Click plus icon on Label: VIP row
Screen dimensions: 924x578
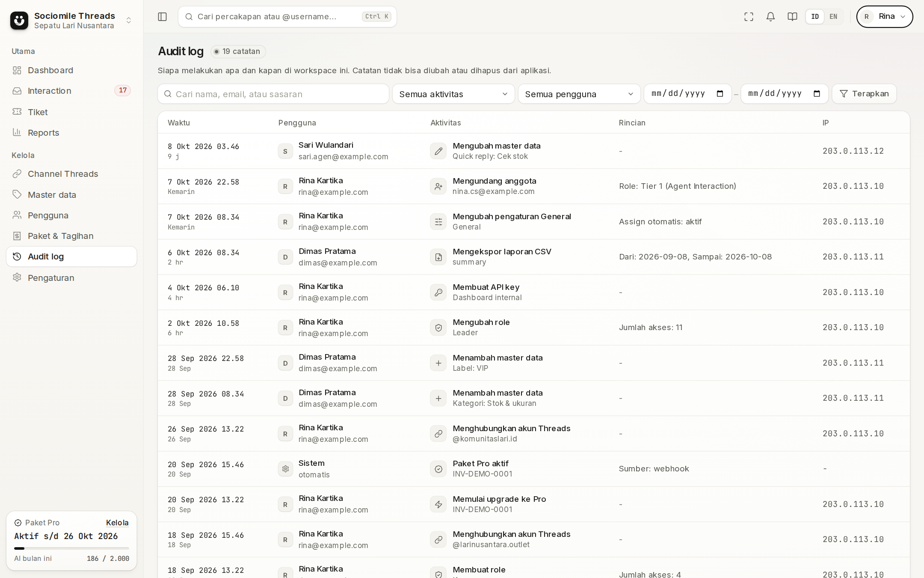point(438,363)
